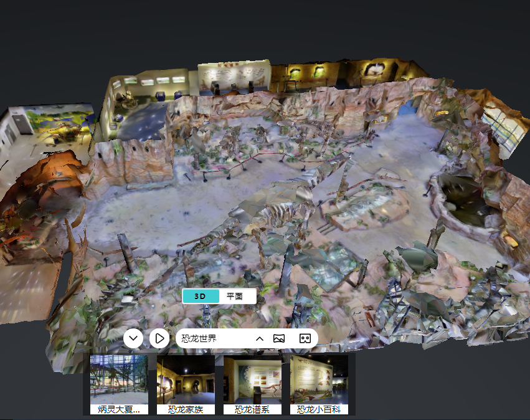Image resolution: width=530 pixels, height=420 pixels.
Task: Open the 恐龙谱系 scene thumbnail
Action: [252, 385]
